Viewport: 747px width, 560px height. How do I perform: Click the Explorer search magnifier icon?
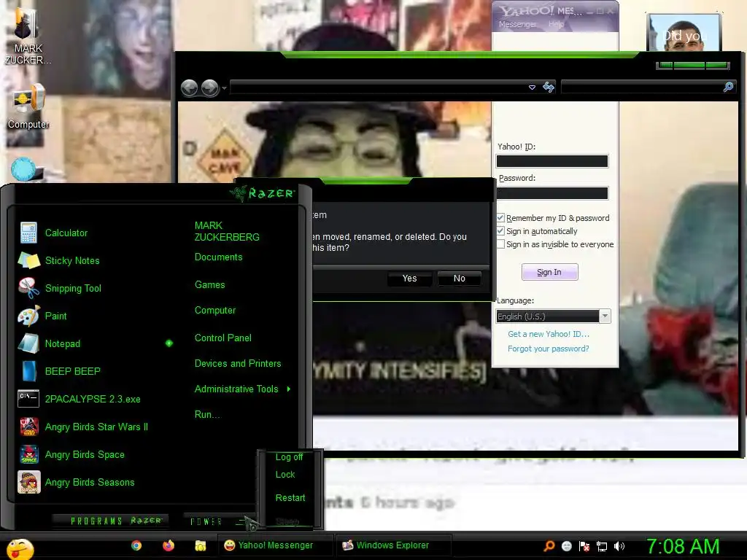pos(729,87)
